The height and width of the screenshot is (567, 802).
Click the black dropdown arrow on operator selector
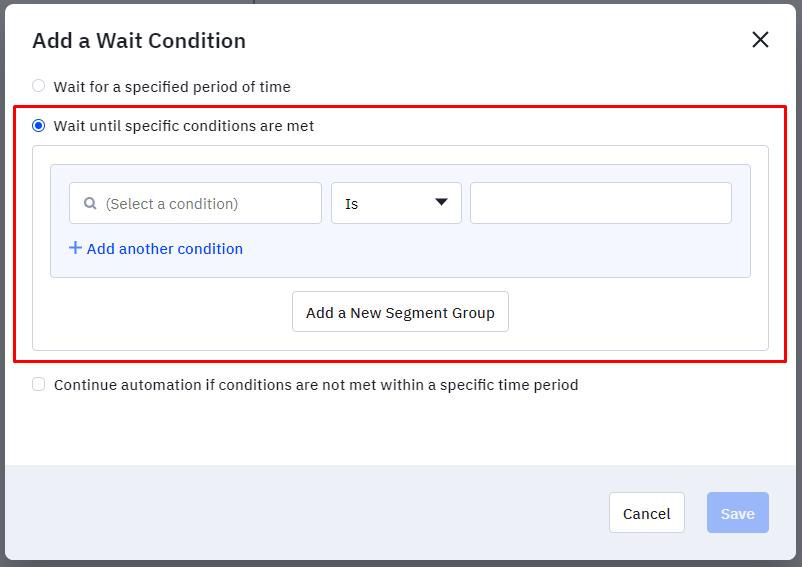pyautogui.click(x=441, y=202)
